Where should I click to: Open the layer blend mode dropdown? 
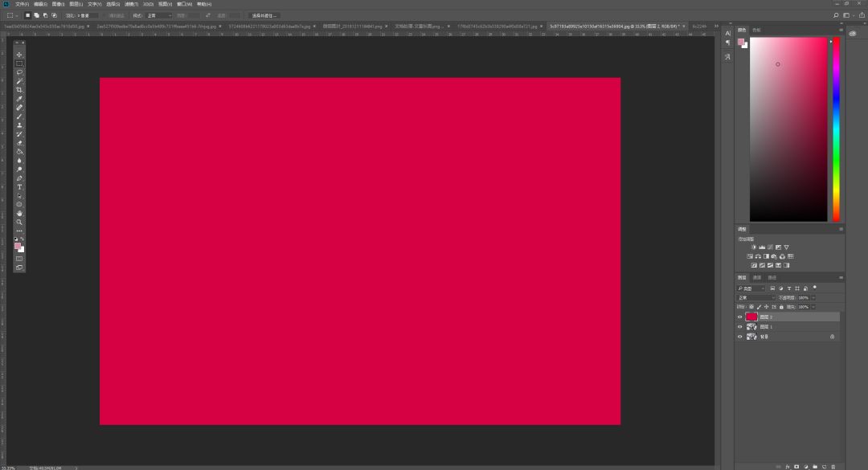(755, 298)
